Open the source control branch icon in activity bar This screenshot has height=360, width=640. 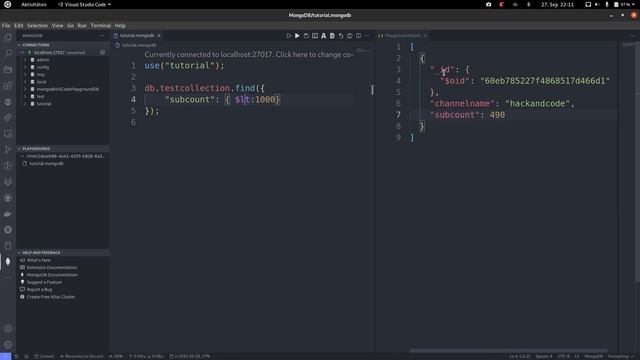(x=8, y=150)
